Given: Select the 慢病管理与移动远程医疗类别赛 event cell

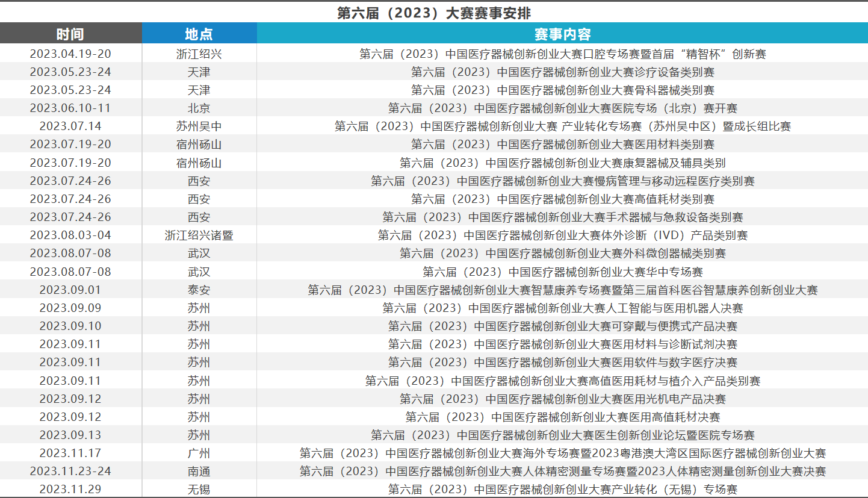Looking at the screenshot, I should click(x=562, y=181).
